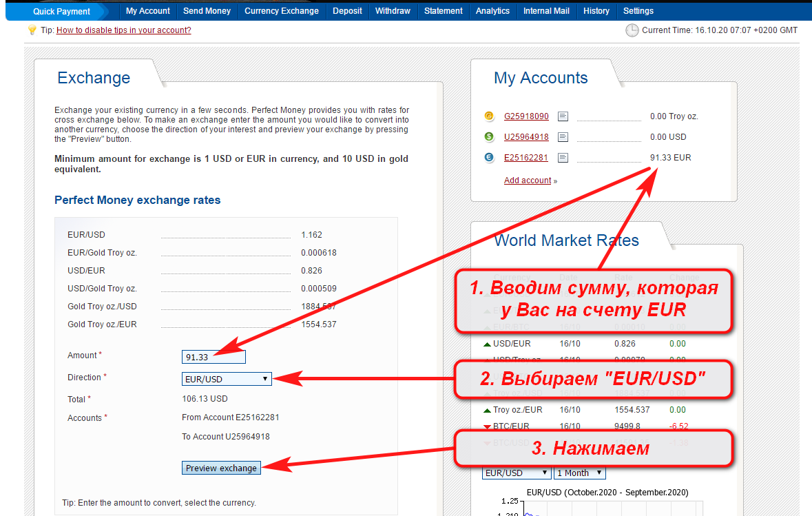Click the clock icon beside Current Time
This screenshot has width=812, height=516.
click(x=632, y=30)
